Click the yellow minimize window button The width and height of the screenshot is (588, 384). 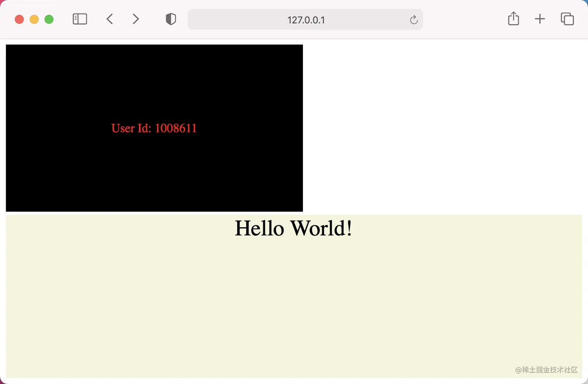pyautogui.click(x=34, y=19)
